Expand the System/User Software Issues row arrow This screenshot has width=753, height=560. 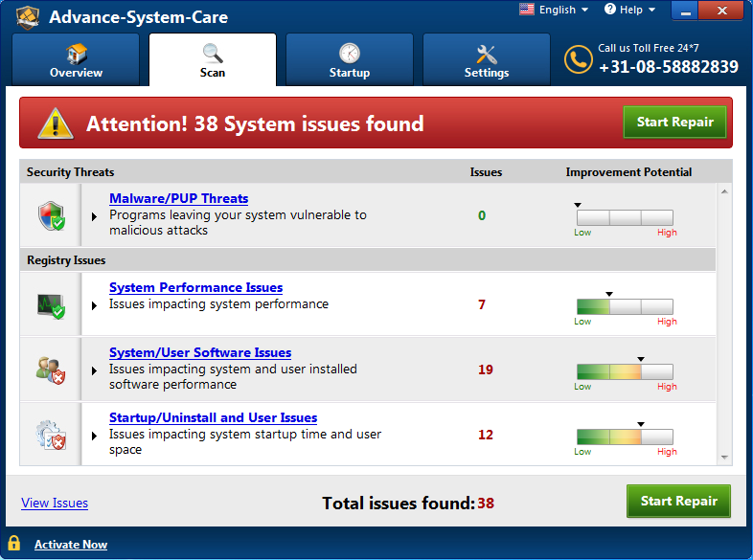click(95, 370)
